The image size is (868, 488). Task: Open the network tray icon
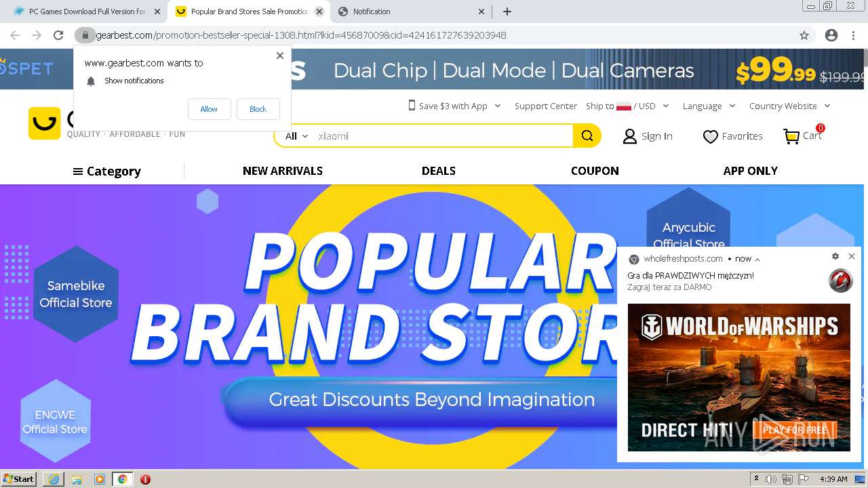point(787,479)
